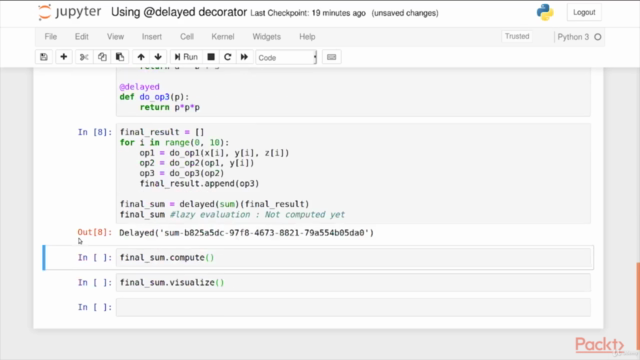Image resolution: width=640 pixels, height=360 pixels.
Task: Click the Python 3 kernel name
Action: [573, 37]
